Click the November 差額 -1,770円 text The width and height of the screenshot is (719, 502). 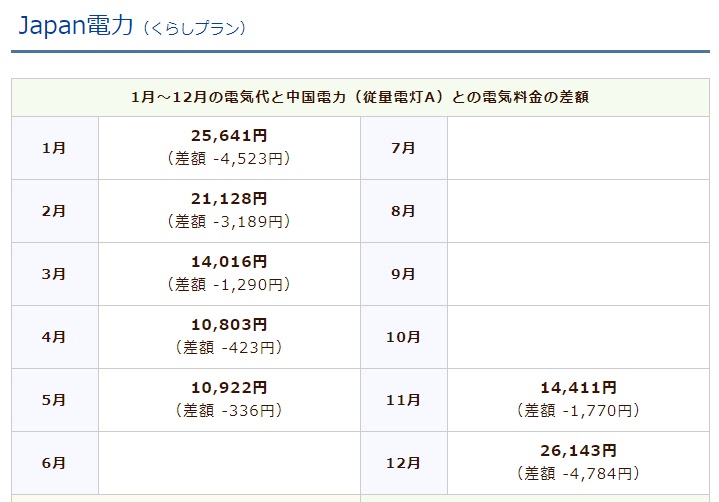(x=578, y=410)
